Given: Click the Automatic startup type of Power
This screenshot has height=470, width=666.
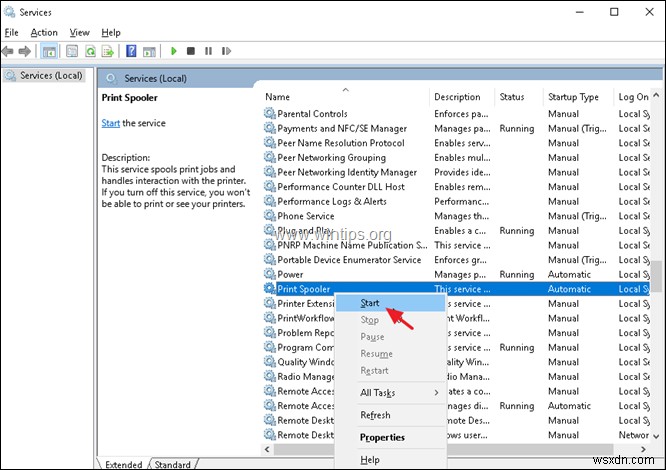Looking at the screenshot, I should [569, 274].
